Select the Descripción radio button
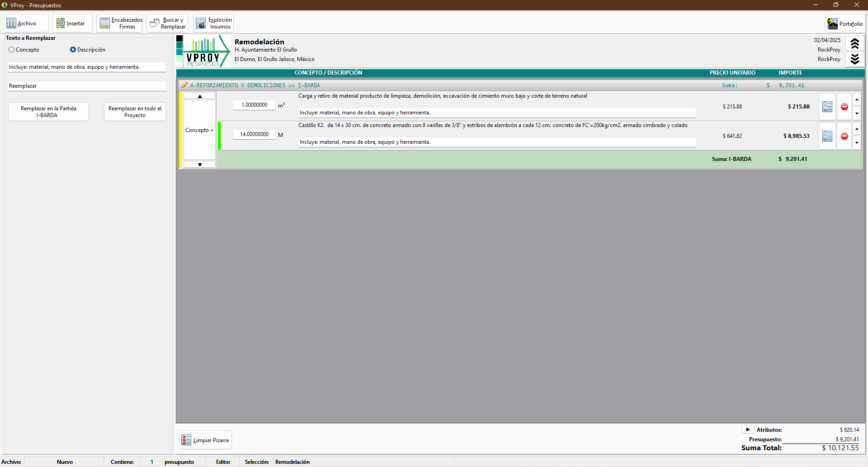 coord(73,50)
